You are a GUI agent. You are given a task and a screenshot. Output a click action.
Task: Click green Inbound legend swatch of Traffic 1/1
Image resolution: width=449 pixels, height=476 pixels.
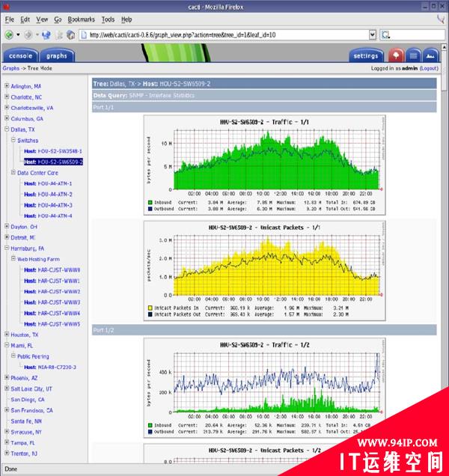150,203
